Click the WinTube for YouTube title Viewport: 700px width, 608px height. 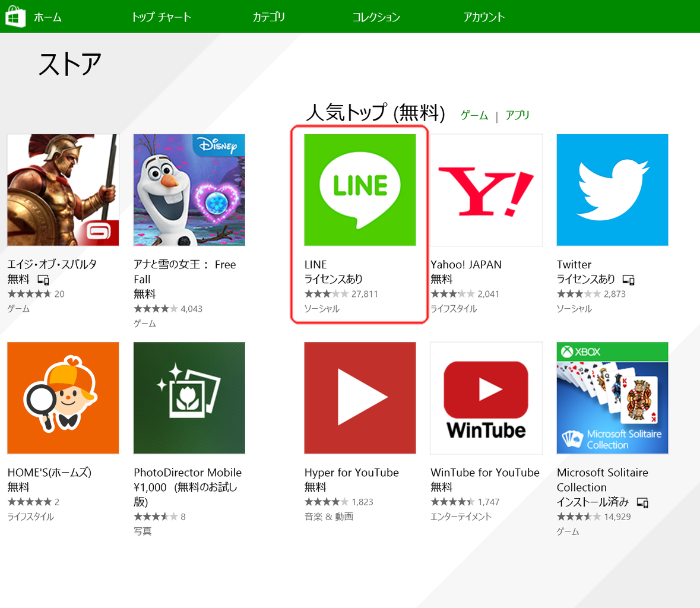[x=485, y=472]
